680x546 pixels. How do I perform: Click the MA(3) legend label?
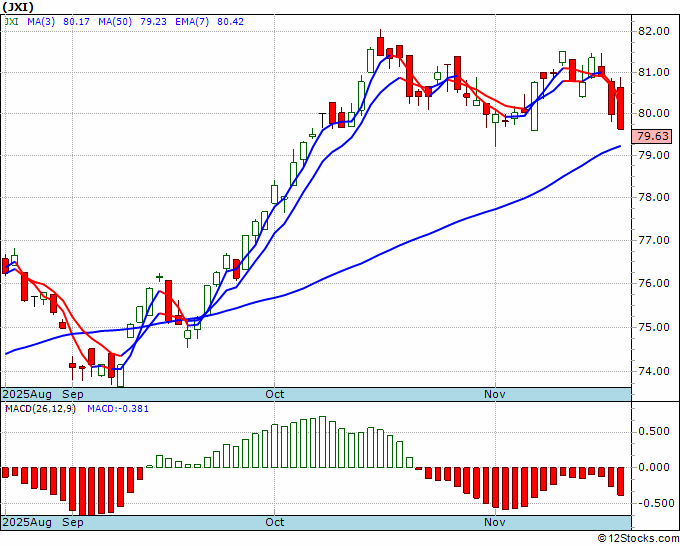point(41,21)
